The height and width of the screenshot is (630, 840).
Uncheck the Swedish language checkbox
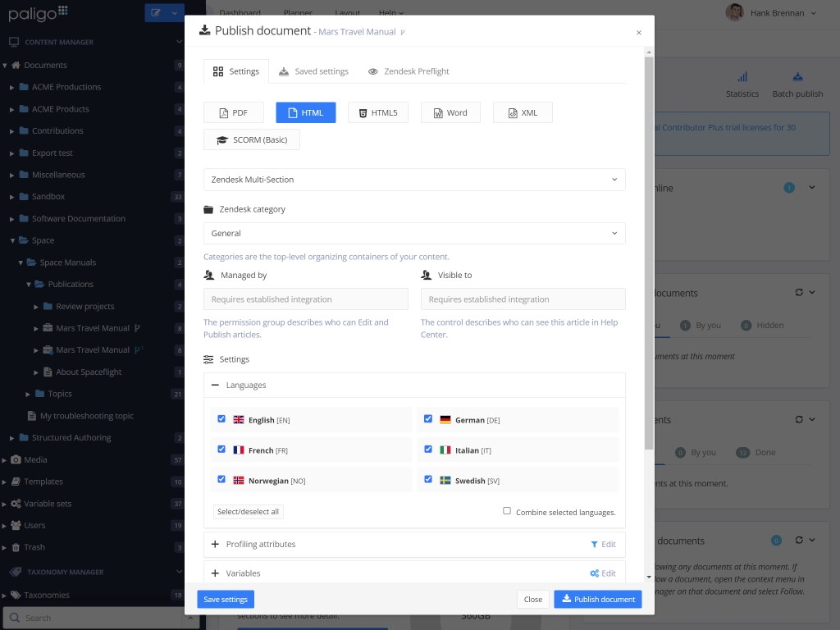[428, 480]
